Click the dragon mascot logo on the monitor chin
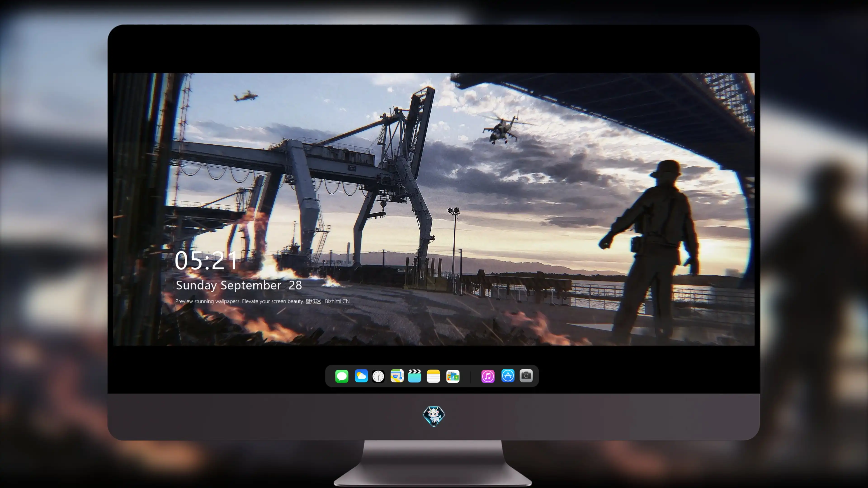 tap(434, 416)
